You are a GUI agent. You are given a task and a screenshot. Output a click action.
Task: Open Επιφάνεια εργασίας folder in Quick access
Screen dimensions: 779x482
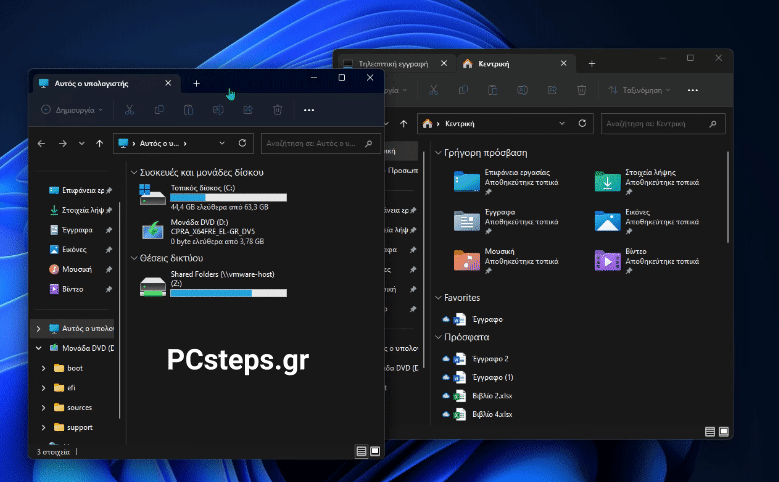point(506,182)
